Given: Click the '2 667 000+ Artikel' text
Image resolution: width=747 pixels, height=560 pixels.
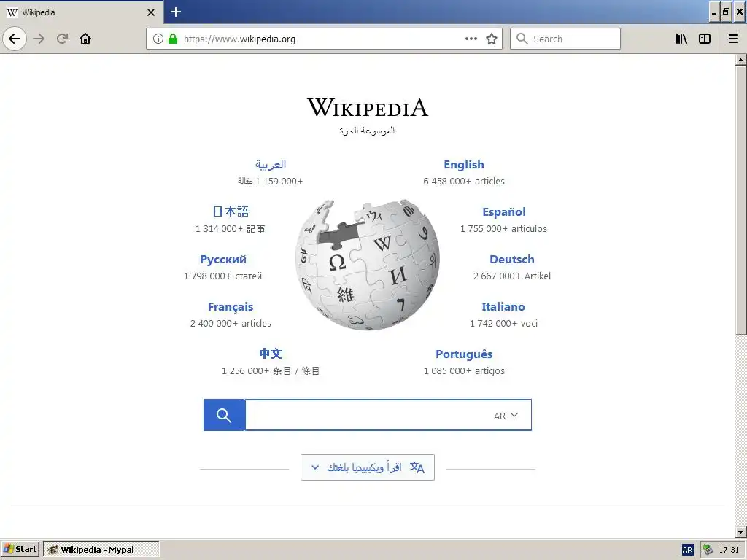Looking at the screenshot, I should pos(511,276).
